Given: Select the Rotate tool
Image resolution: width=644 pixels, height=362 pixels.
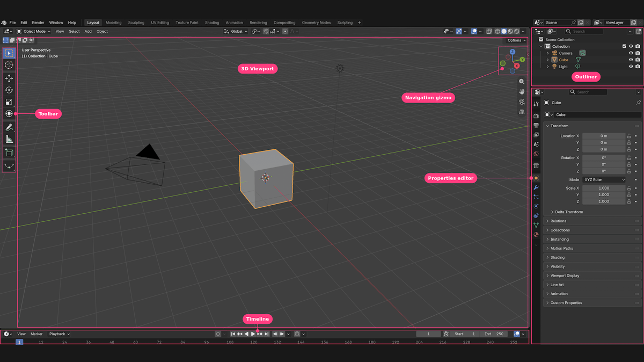Looking at the screenshot, I should [x=9, y=90].
